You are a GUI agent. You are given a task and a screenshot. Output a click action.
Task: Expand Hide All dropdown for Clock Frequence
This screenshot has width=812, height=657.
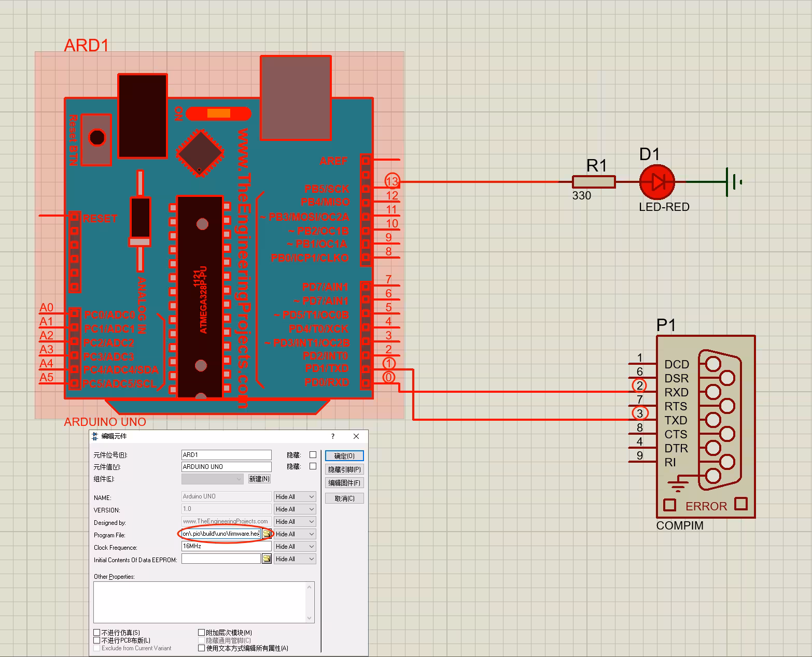(x=295, y=546)
